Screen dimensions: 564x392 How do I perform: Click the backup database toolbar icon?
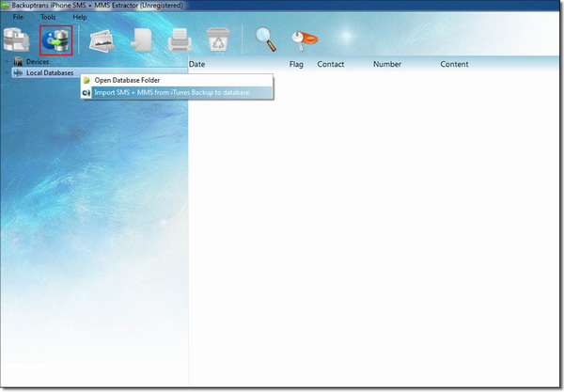click(x=16, y=39)
